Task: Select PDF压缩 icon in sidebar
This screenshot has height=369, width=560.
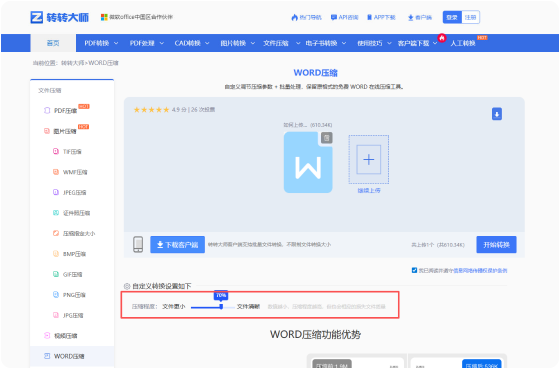Action: 47,110
